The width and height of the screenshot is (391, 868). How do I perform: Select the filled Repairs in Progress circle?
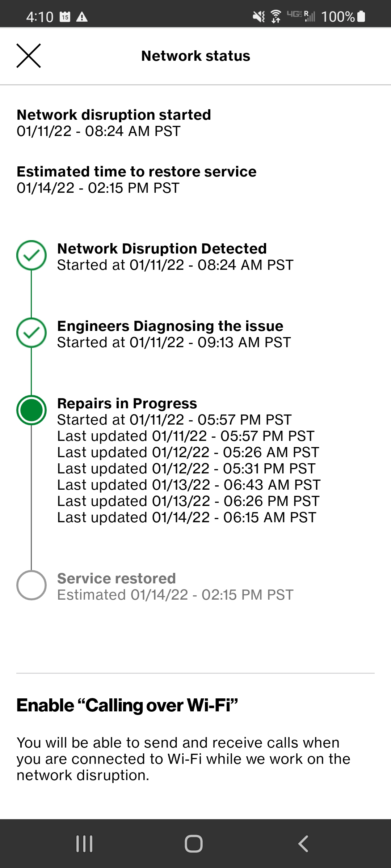tap(31, 409)
